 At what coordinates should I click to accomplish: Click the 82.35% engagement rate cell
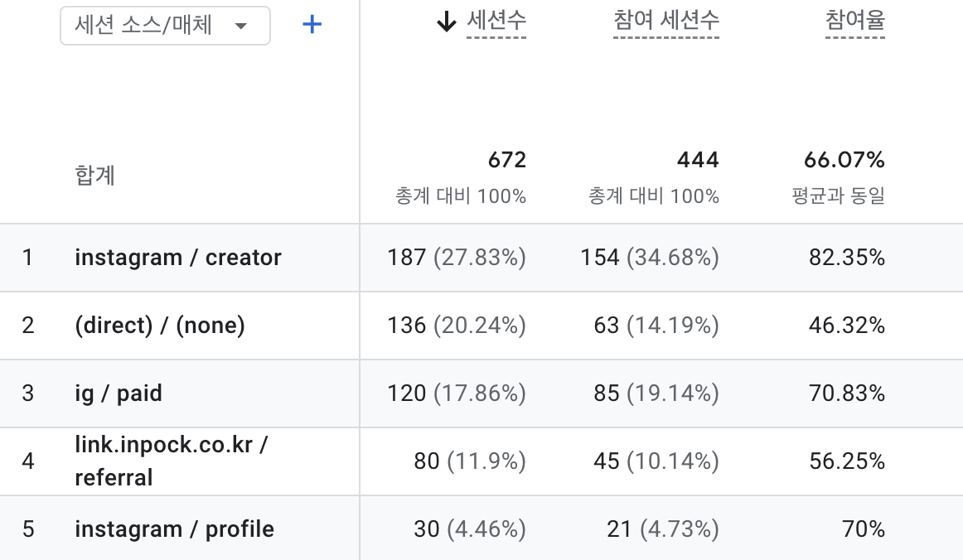(x=847, y=258)
